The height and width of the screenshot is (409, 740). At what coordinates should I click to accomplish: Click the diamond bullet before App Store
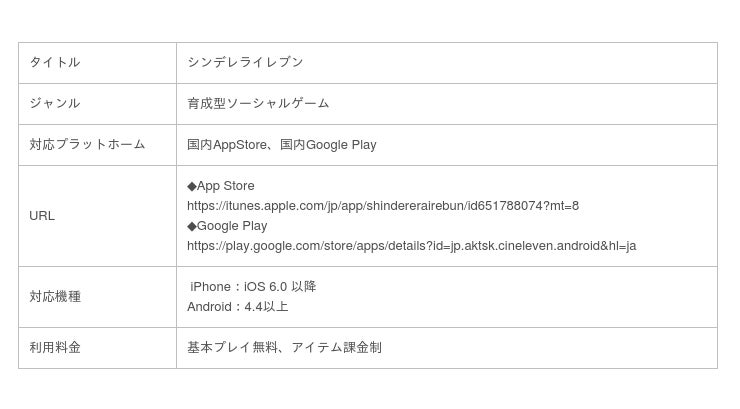[x=192, y=186]
